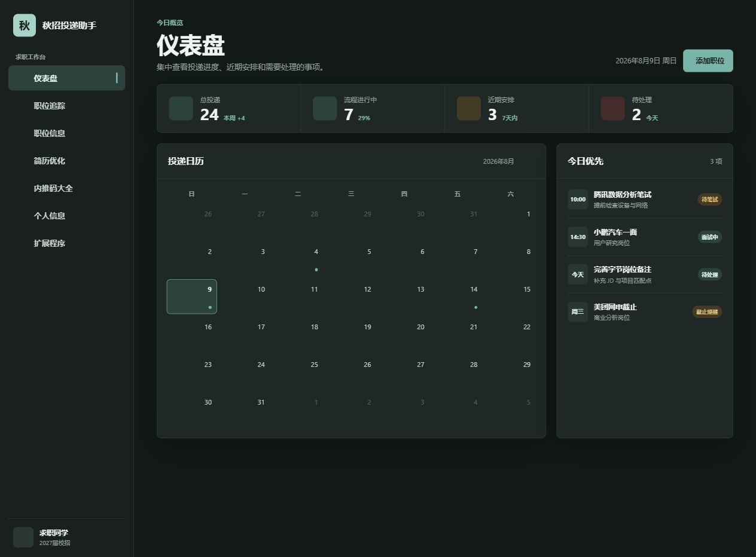Click the 流程进行中 card icon
Screen dimensions: 756x557
tap(325, 108)
